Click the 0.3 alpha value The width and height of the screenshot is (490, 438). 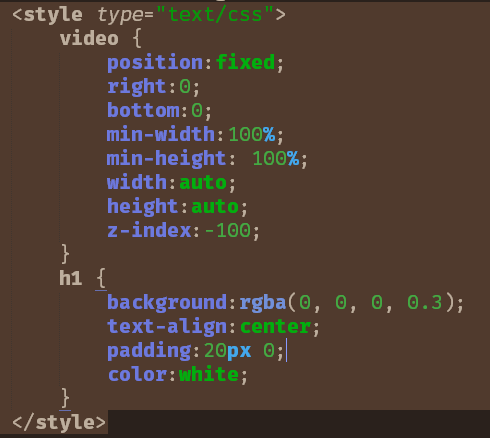tap(425, 302)
